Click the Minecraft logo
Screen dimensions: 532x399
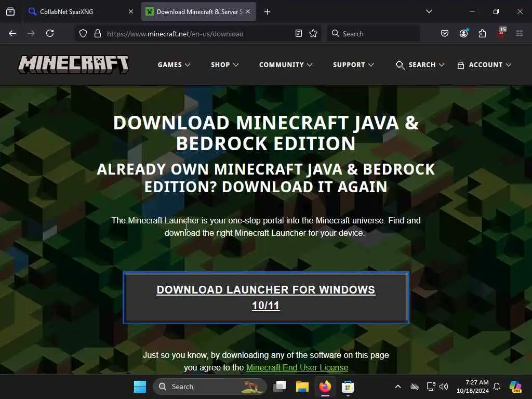73,64
